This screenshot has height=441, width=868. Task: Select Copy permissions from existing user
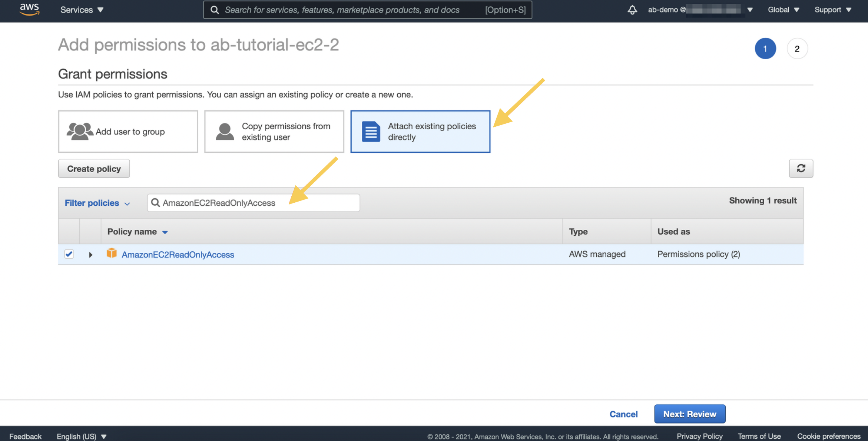tap(274, 132)
